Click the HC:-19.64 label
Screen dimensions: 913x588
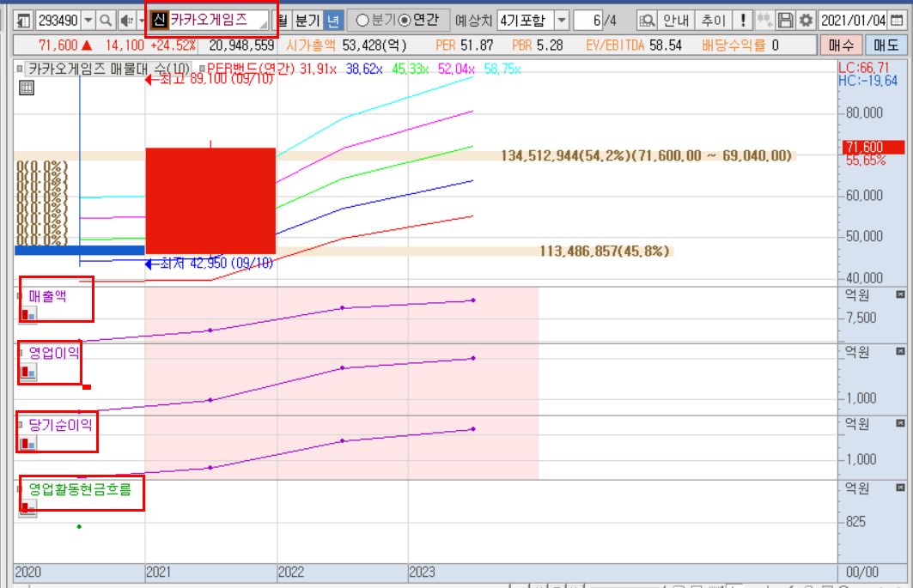point(867,81)
